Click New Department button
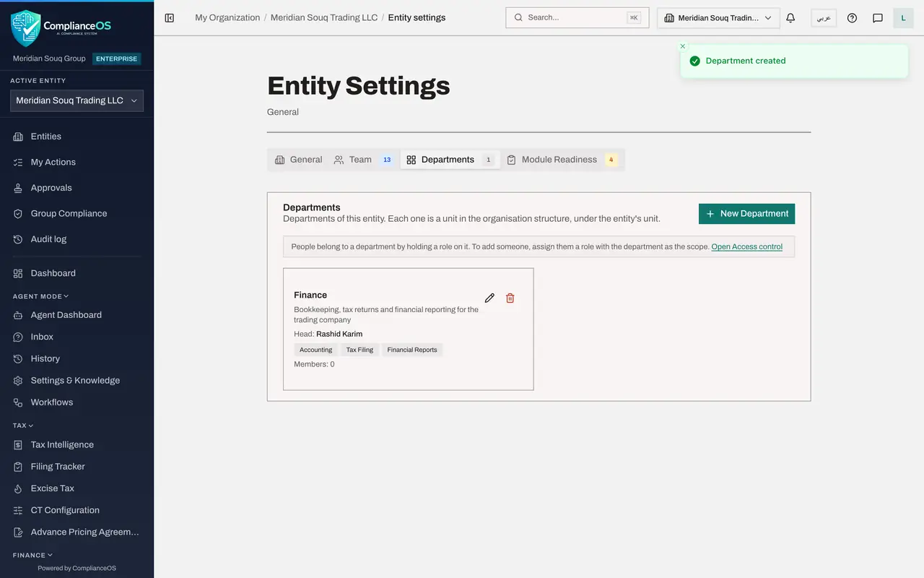This screenshot has height=578, width=924. pos(746,214)
